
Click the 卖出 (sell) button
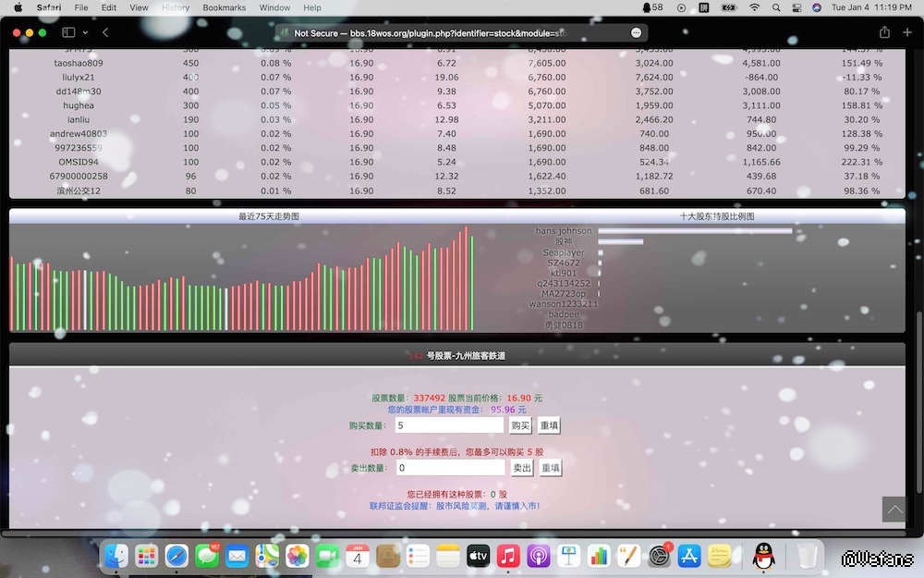coord(522,468)
